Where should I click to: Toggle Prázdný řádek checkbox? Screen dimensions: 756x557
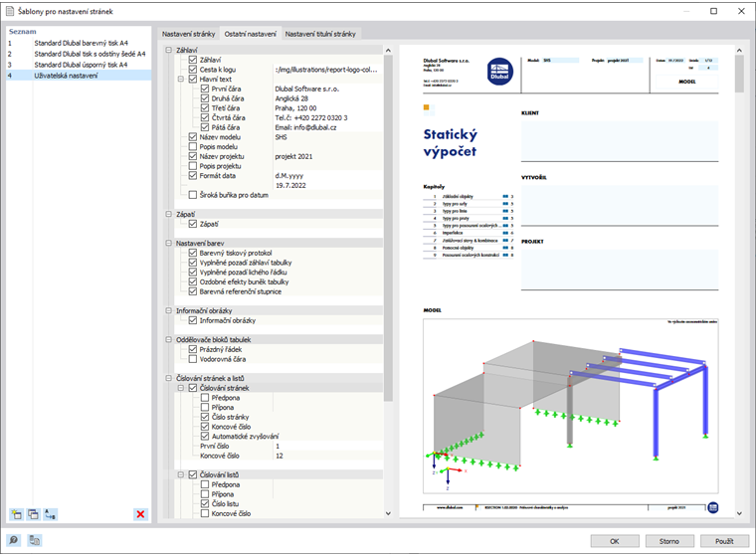(x=193, y=349)
